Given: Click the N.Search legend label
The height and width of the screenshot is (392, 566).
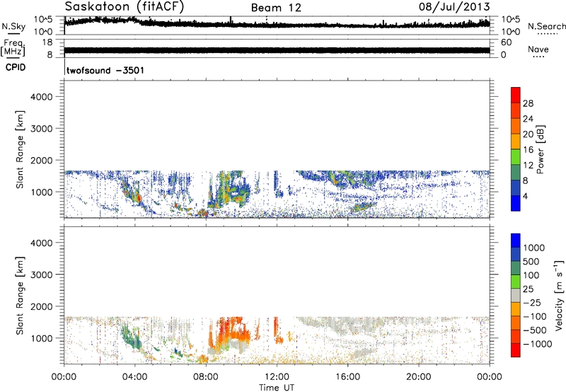Looking at the screenshot, I should [547, 26].
